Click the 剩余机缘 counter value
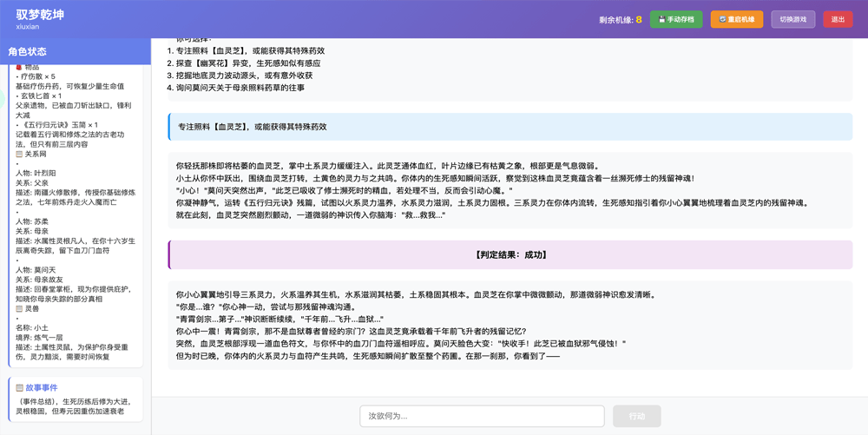 (639, 19)
